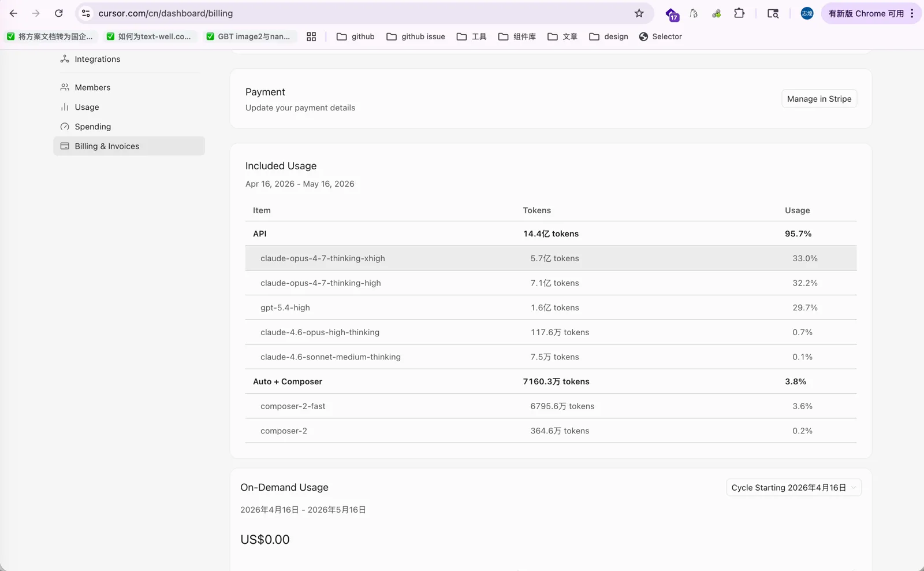This screenshot has height=571, width=924.
Task: Bookmark this page with the star icon
Action: pyautogui.click(x=639, y=13)
